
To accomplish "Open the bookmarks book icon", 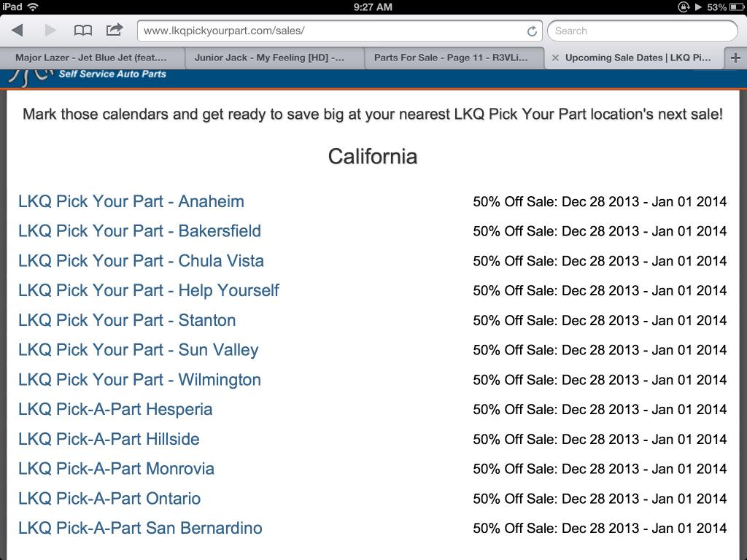I will pos(83,30).
